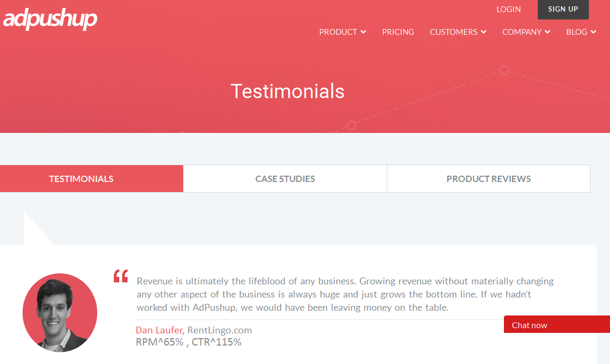Expand the CUSTOMERS dropdown menu

(458, 32)
